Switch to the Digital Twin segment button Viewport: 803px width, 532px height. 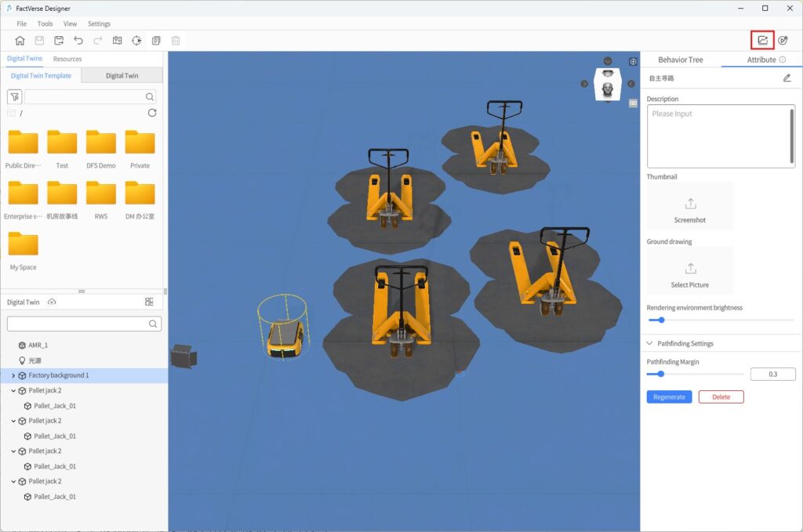pos(122,76)
